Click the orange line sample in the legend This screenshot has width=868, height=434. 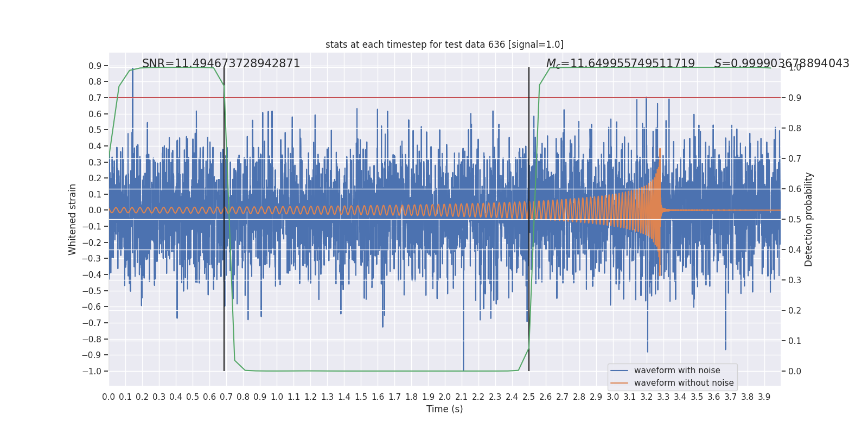620,383
